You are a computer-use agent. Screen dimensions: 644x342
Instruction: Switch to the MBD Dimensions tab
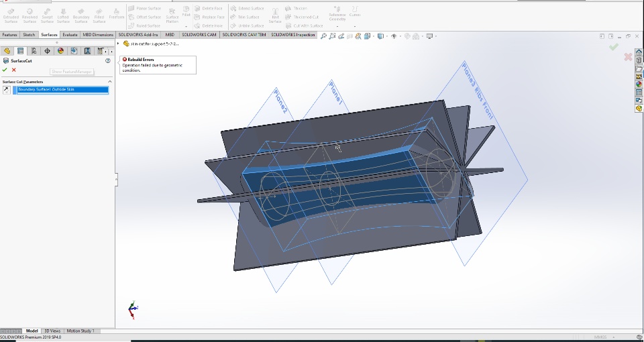98,35
